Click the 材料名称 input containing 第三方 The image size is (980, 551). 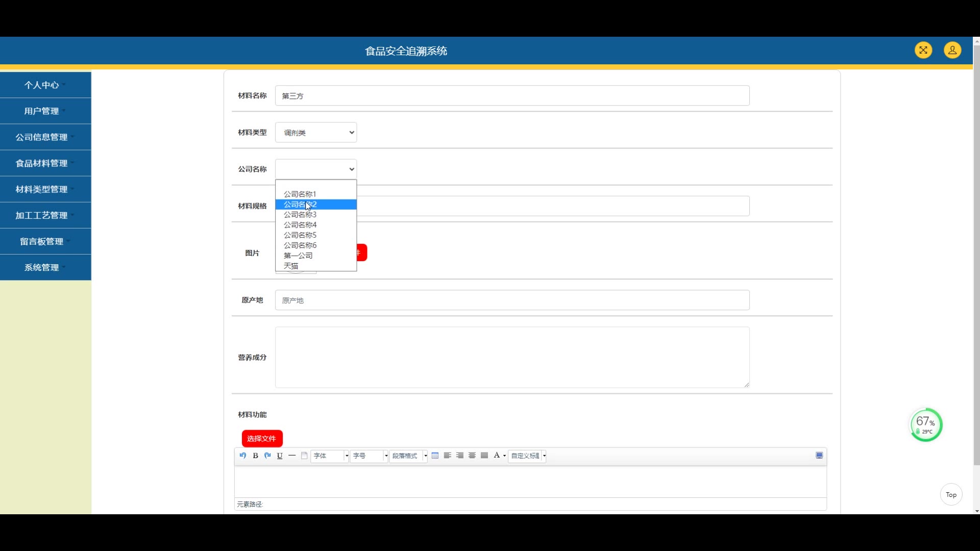(512, 96)
